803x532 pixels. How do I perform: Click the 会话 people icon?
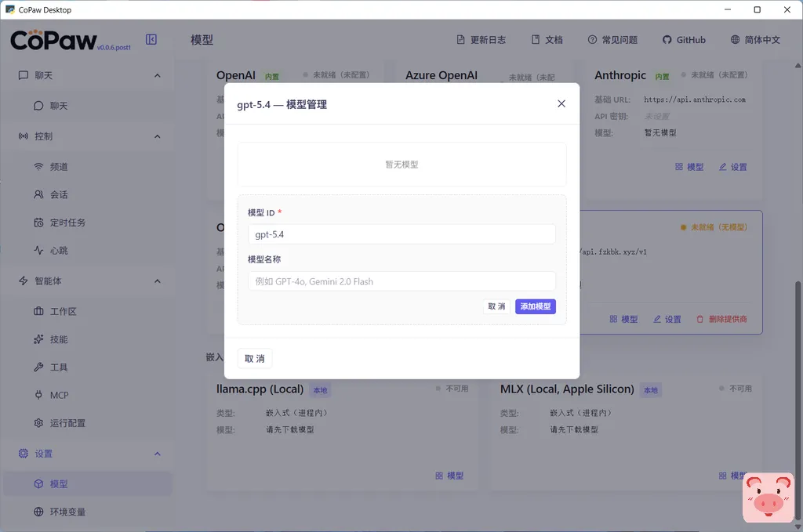(38, 194)
